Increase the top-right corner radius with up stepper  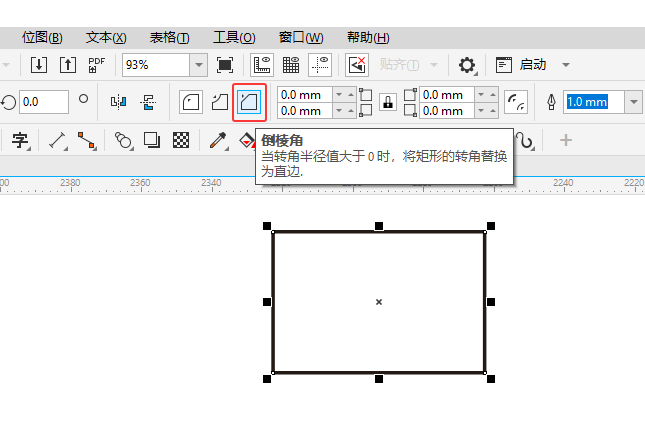492,95
